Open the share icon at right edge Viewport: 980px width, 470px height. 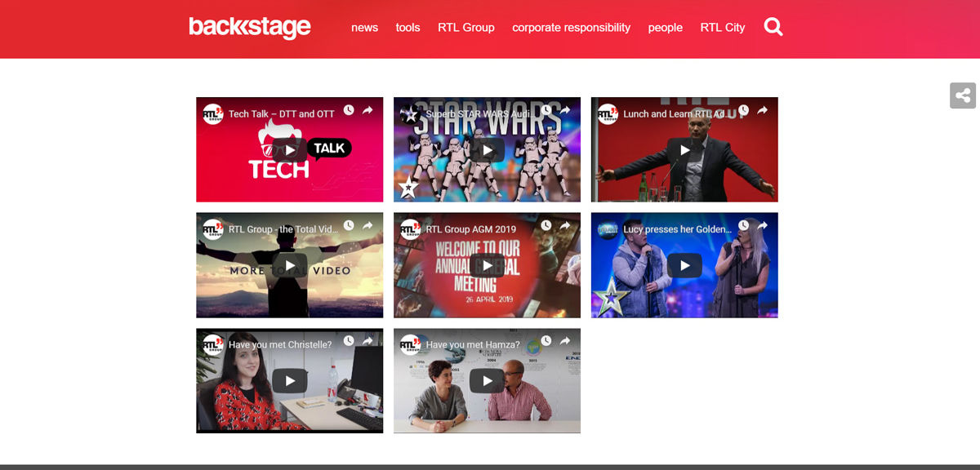(963, 95)
